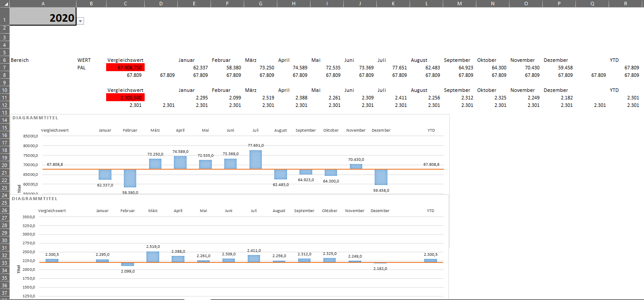Click the 85000,0 axis label in upper chart
The height and width of the screenshot is (300, 644).
(x=31, y=136)
